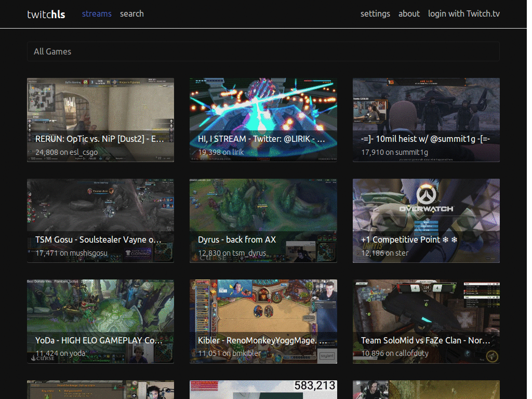Viewport: 532px width, 399px height.
Task: Click the '24,808 on esl_csgo' text
Action: pyautogui.click(x=66, y=152)
